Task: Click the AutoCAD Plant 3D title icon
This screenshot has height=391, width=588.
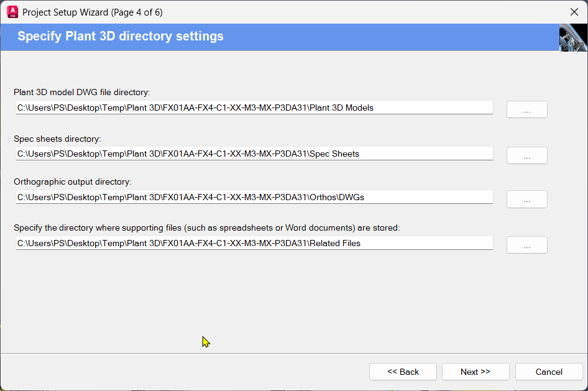Action: click(x=12, y=12)
